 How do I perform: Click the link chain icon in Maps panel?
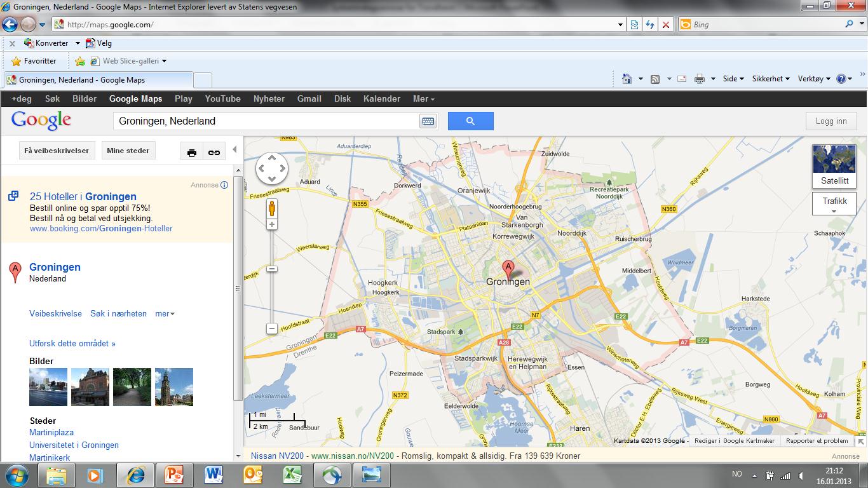(214, 152)
